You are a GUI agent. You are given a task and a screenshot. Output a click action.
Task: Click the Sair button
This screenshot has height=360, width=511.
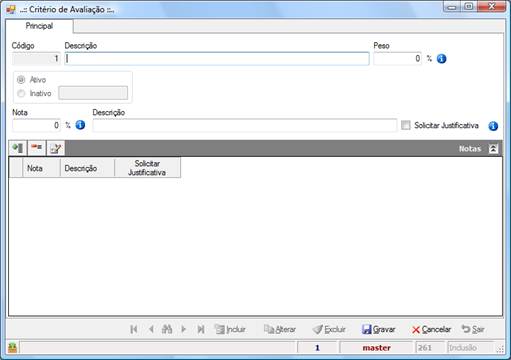click(x=473, y=329)
